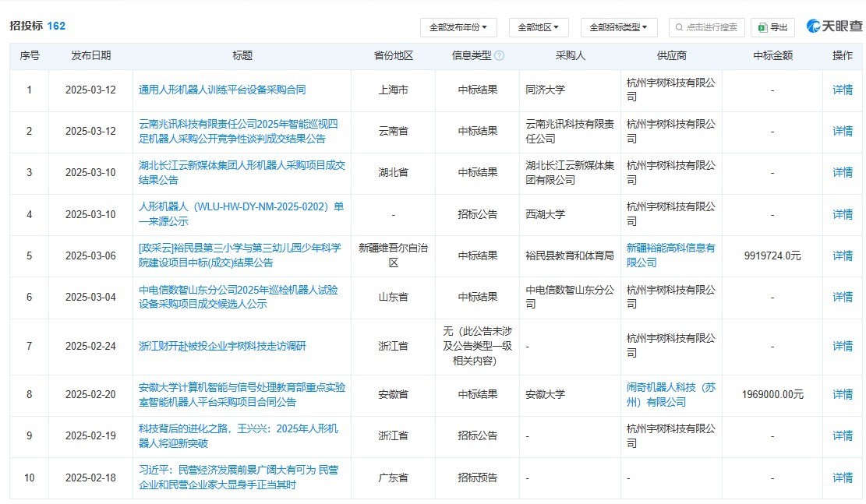This screenshot has height=504, width=866.
Task: Click 详情 for row 9 dated 2025-02-19
Action: 843,436
